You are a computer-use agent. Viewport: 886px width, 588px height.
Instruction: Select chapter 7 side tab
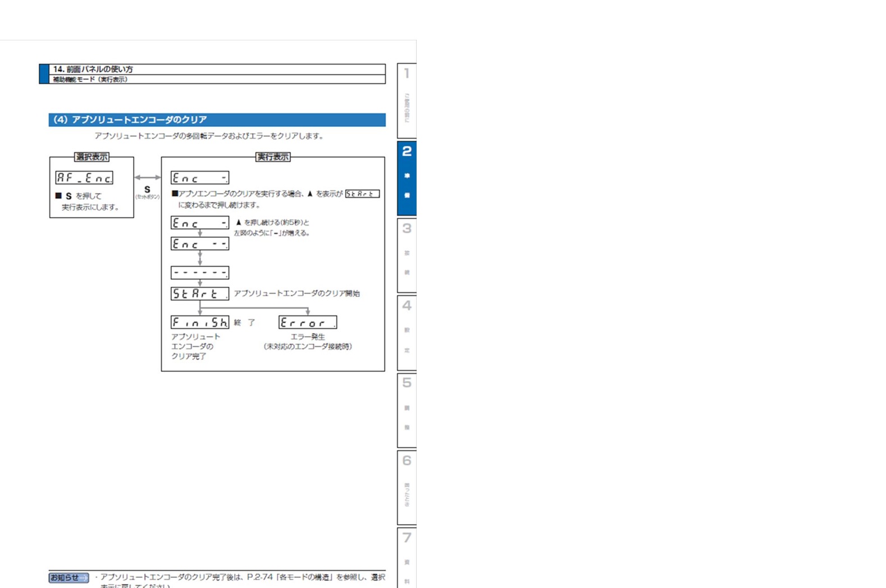pyautogui.click(x=407, y=557)
